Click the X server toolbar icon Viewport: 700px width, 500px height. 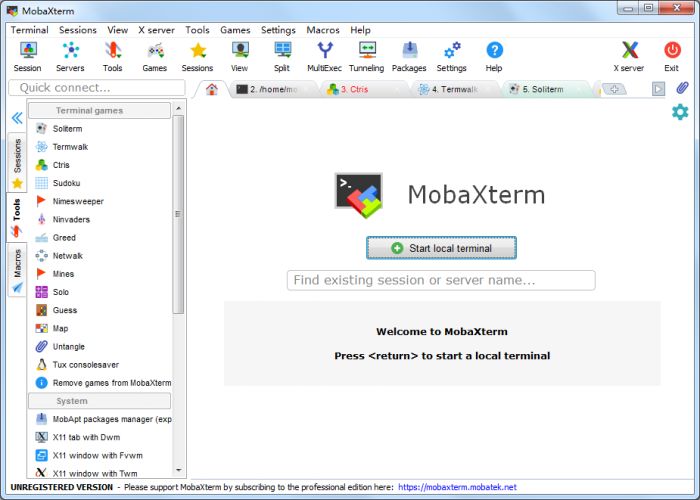pyautogui.click(x=629, y=57)
